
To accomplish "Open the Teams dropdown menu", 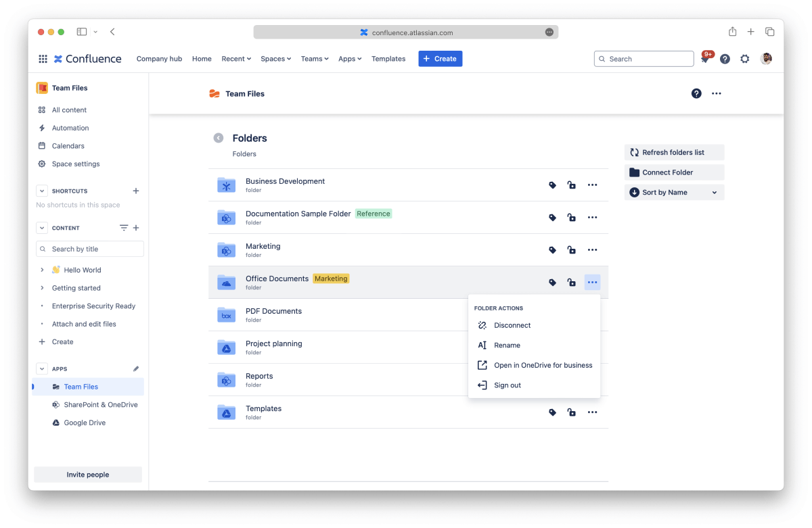I will coord(315,59).
